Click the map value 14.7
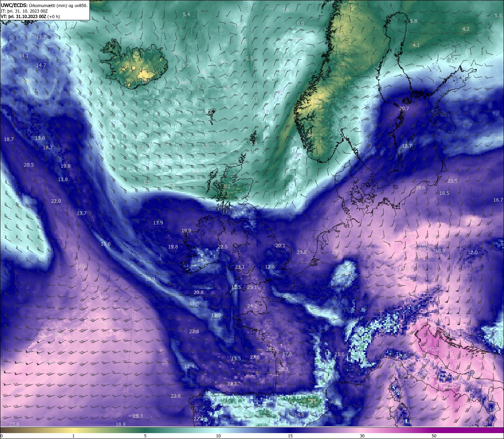The height and width of the screenshot is (439, 504). (x=41, y=65)
